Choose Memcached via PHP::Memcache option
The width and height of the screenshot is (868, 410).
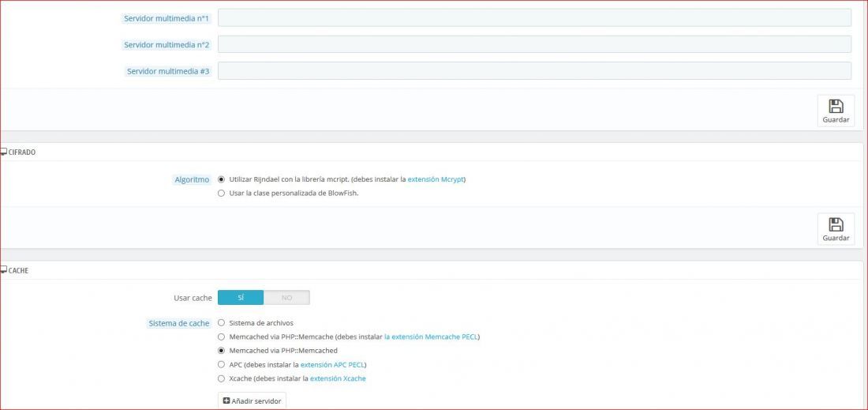222,337
